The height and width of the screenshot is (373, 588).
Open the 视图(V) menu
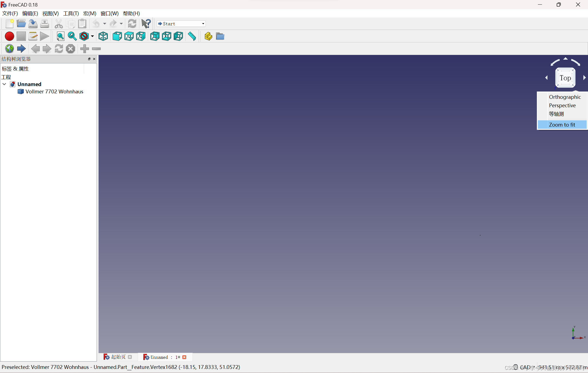click(50, 13)
